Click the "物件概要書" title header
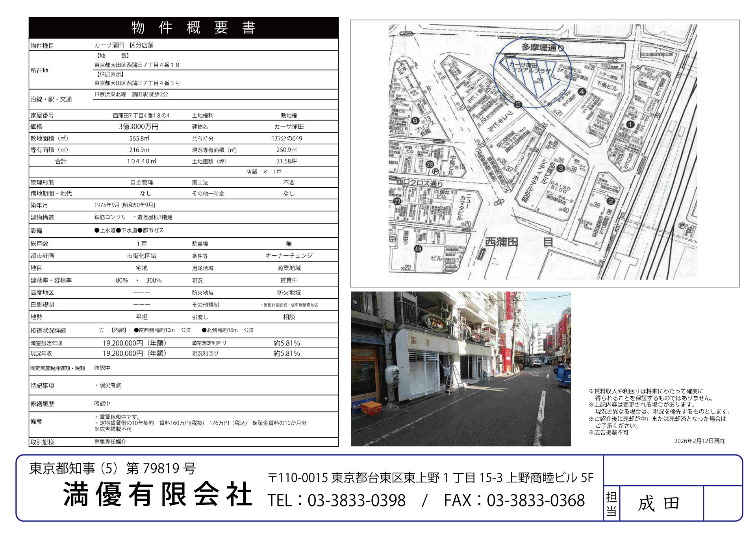Screen dimensions: 756x534 point(193,28)
